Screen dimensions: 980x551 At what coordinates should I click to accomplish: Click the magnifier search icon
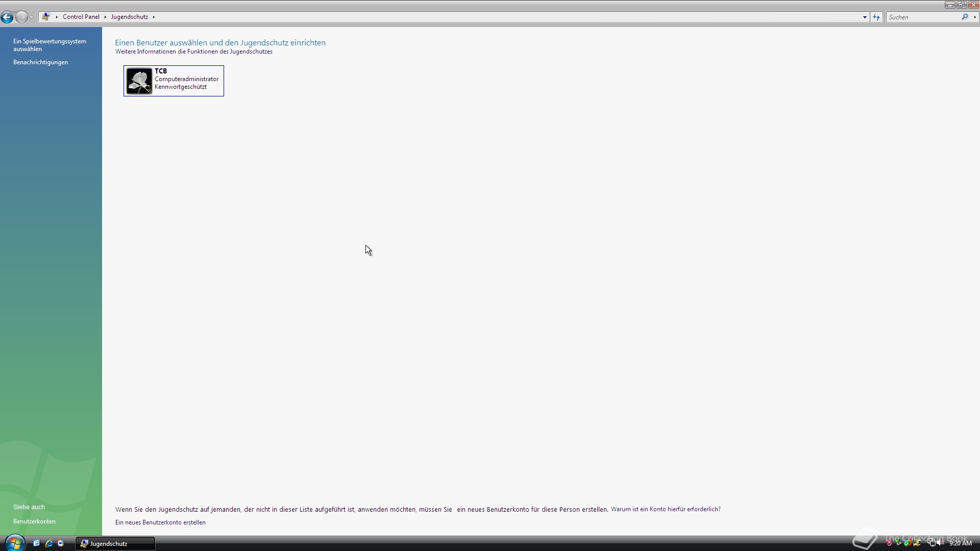[x=965, y=17]
